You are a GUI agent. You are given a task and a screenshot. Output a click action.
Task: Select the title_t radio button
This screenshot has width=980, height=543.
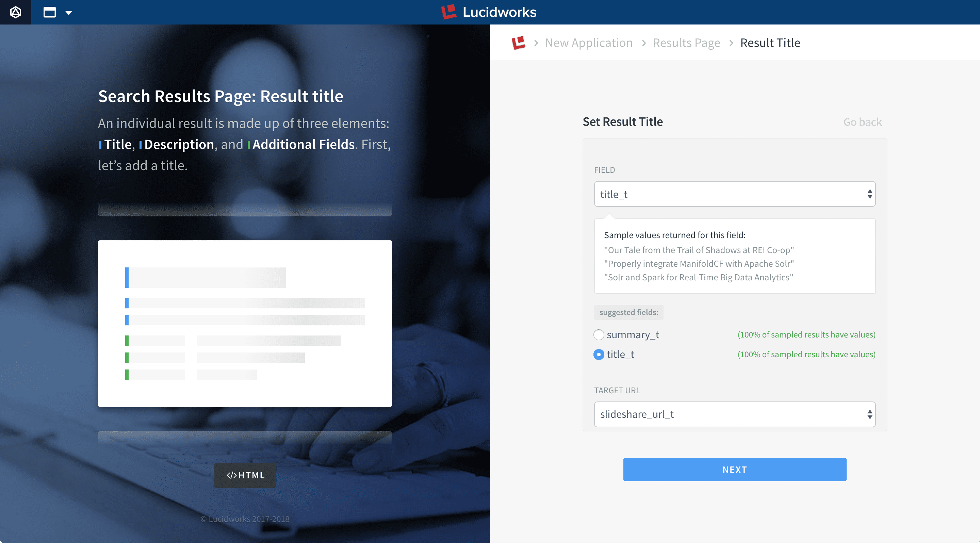[x=599, y=355]
